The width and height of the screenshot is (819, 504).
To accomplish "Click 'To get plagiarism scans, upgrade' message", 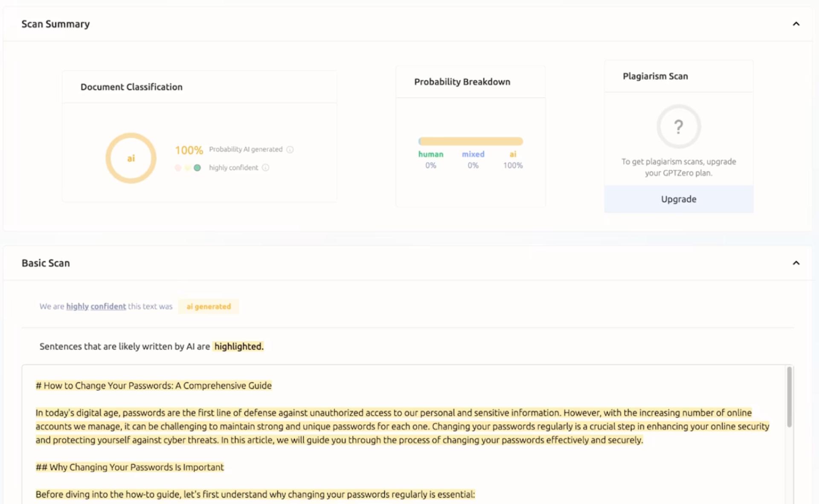I will coord(679,167).
